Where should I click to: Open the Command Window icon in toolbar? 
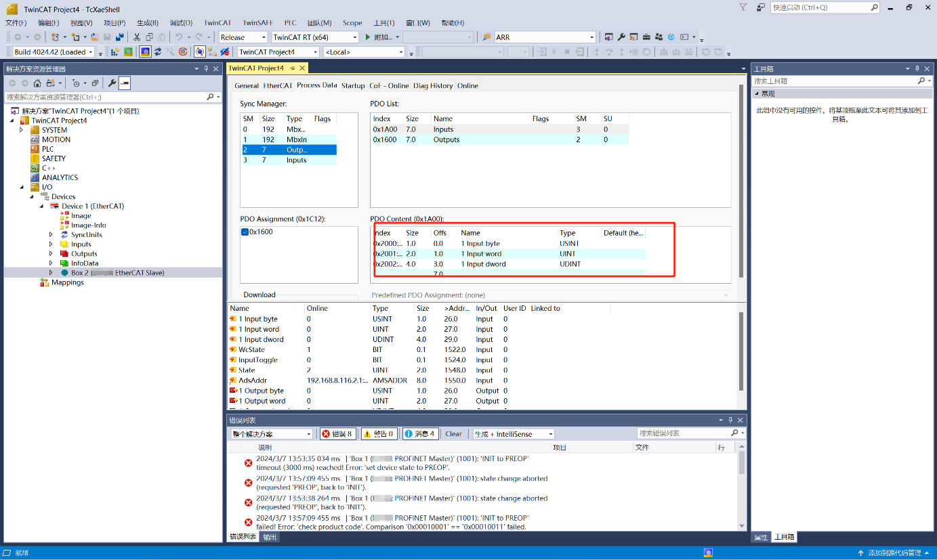coord(684,37)
